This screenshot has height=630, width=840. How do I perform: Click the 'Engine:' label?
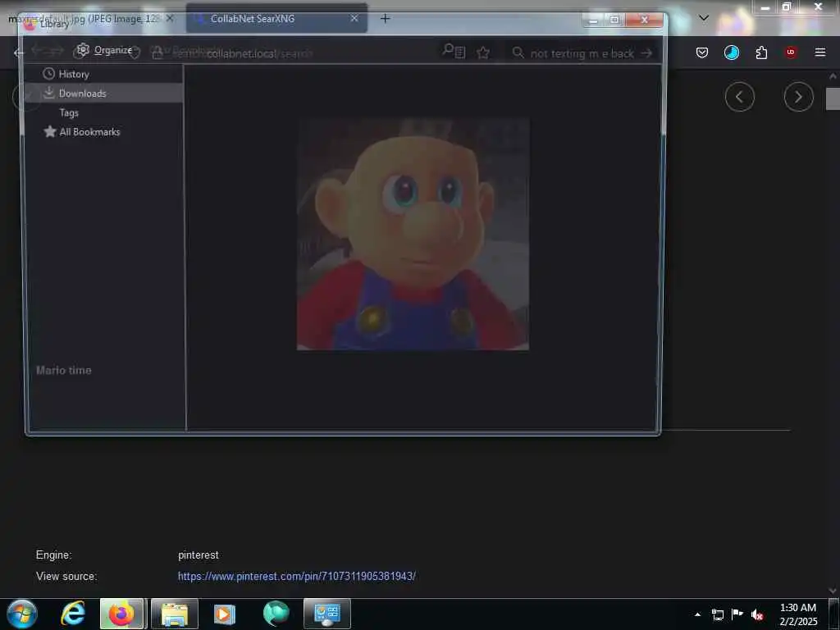click(53, 555)
